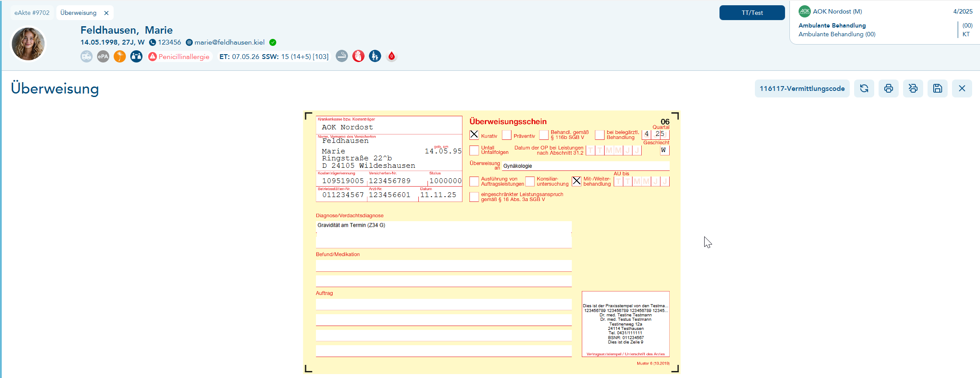This screenshot has width=980, height=378.
Task: Switch to the eAkte #9702 tab
Action: (x=32, y=13)
